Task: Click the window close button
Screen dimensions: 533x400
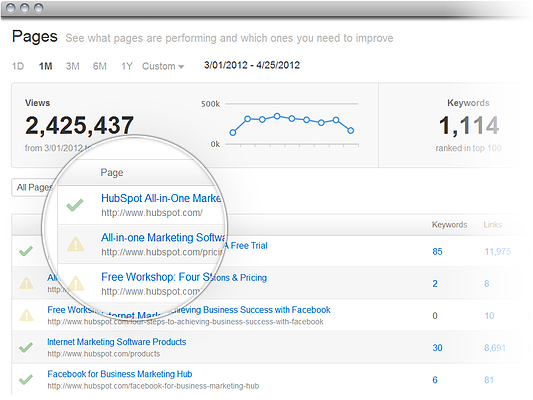Action: point(11,8)
